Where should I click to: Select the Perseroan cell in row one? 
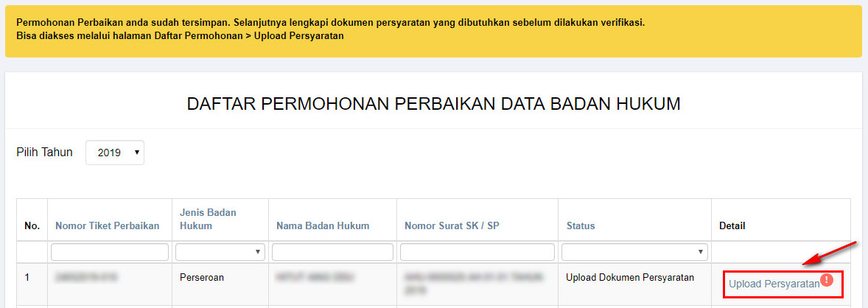(203, 278)
